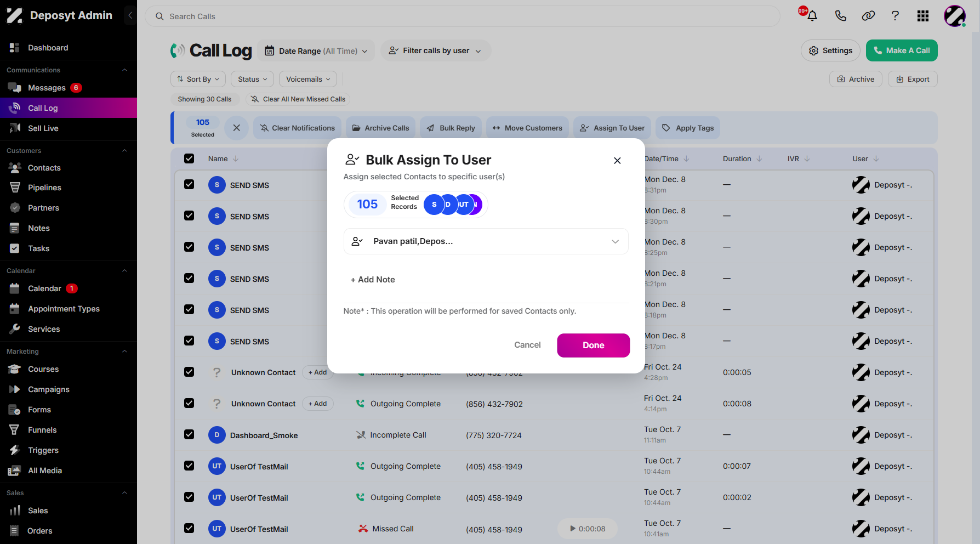Open the Status dropdown

click(x=252, y=79)
